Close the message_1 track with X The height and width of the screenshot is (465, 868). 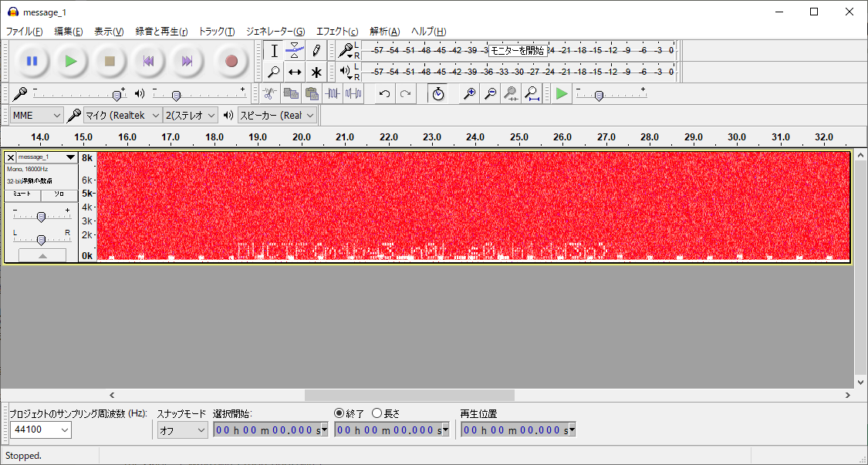pyautogui.click(x=11, y=157)
